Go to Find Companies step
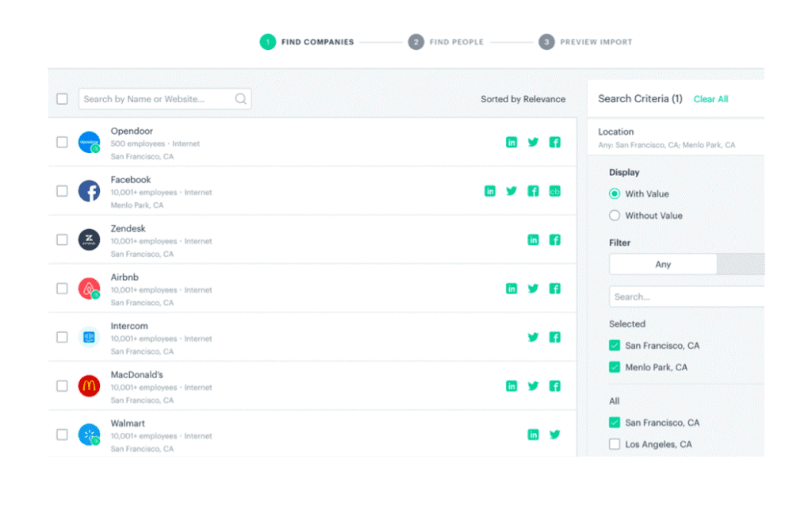812x532 pixels. click(307, 42)
